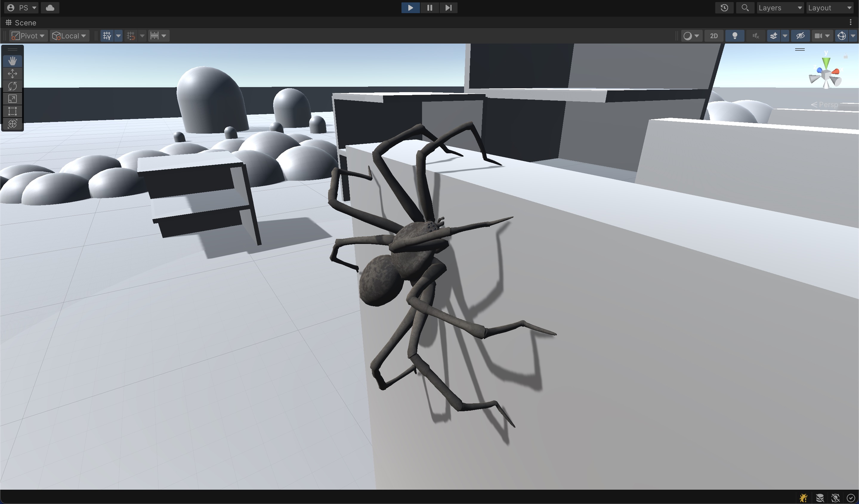Toggle 2D view mode
The height and width of the screenshot is (504, 859).
pyautogui.click(x=714, y=36)
